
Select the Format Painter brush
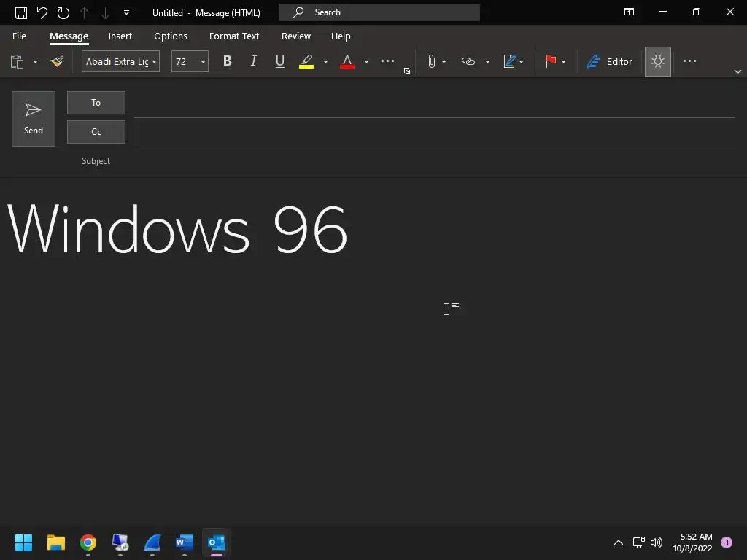(x=57, y=61)
